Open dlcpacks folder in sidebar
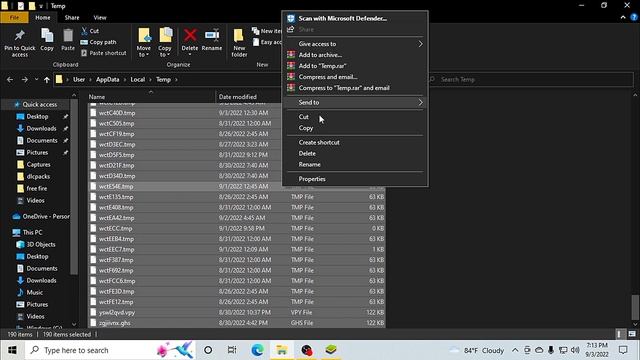Viewport: 640px width, 360px height. tap(38, 176)
